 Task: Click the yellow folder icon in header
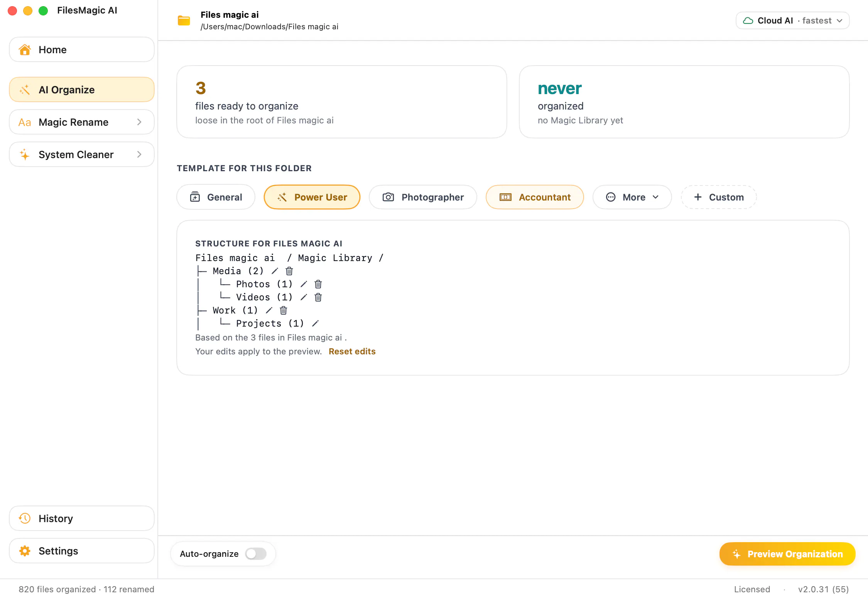coord(184,20)
